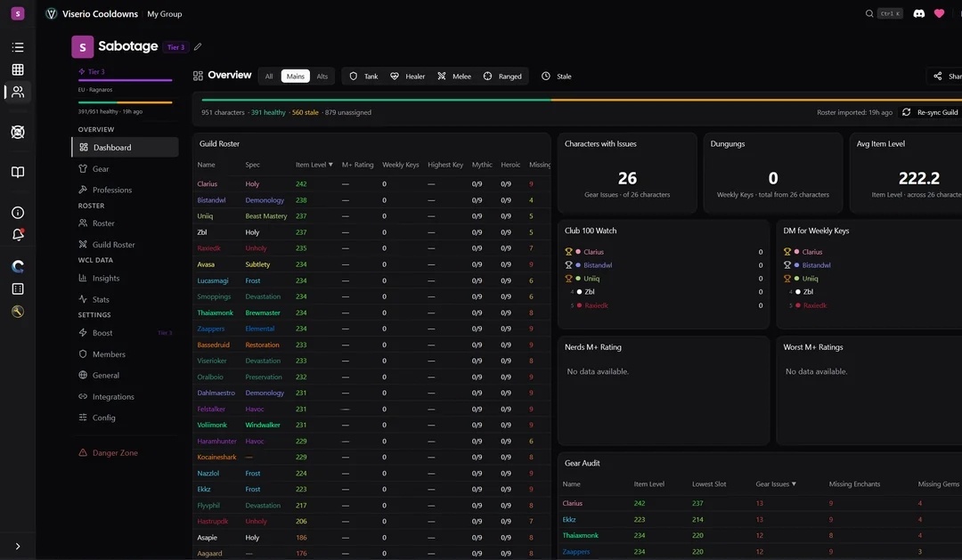The image size is (962, 560).
Task: Expand the left sidebar with chevron
Action: [x=18, y=546]
